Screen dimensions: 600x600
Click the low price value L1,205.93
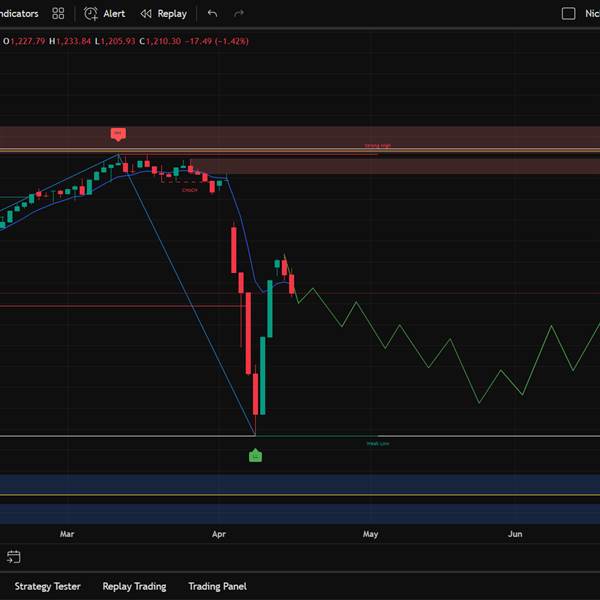click(115, 41)
